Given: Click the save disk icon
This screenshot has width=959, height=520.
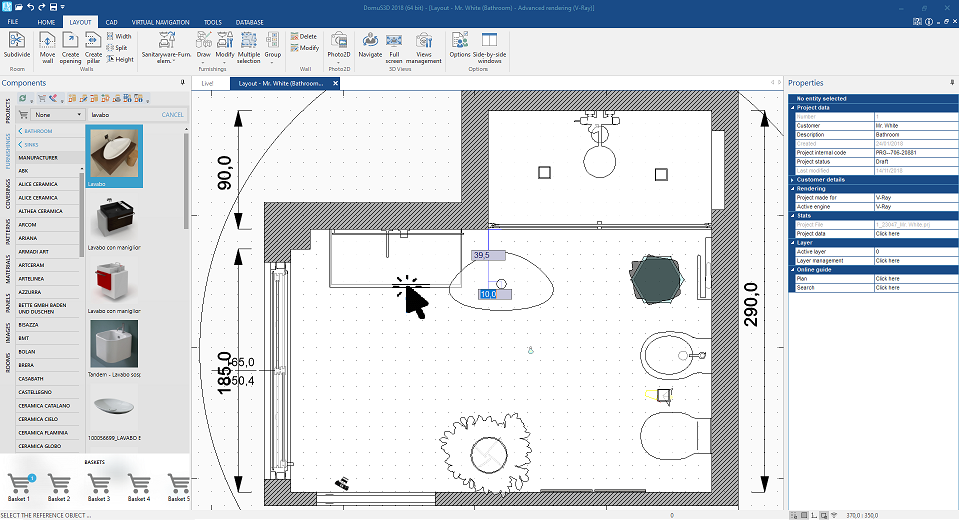Looking at the screenshot, I should 53,7.
